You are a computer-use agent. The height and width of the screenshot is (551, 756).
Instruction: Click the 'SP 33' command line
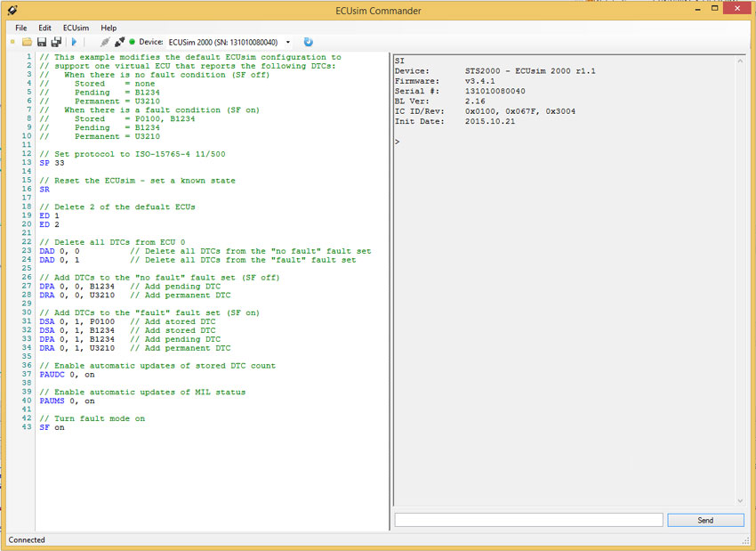click(x=52, y=163)
